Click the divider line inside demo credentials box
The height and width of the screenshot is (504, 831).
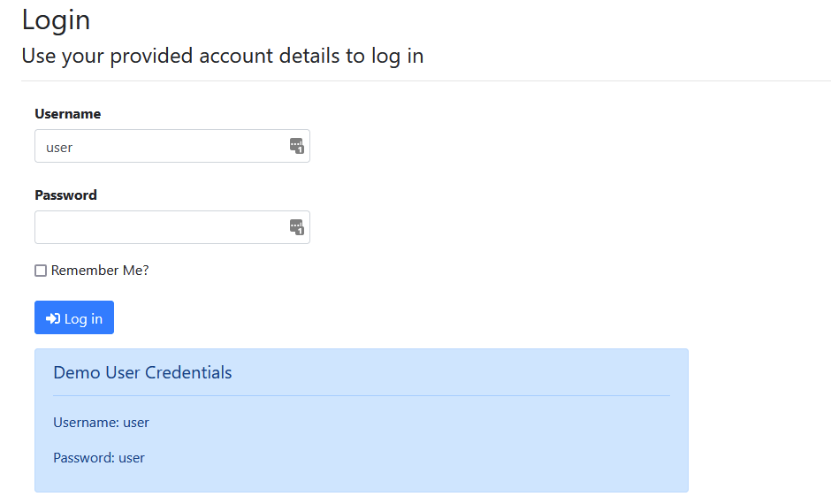tap(361, 395)
